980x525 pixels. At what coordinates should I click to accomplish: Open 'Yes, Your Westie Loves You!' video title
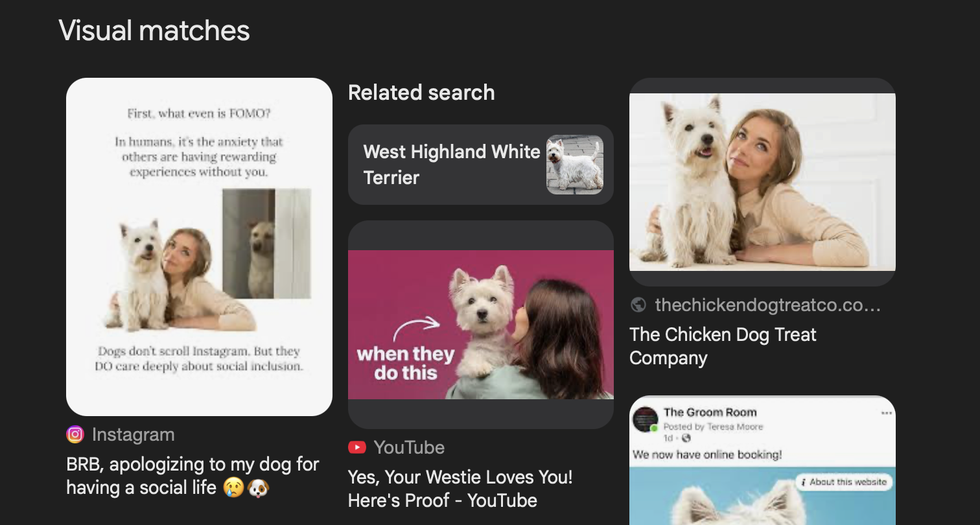pos(461,489)
